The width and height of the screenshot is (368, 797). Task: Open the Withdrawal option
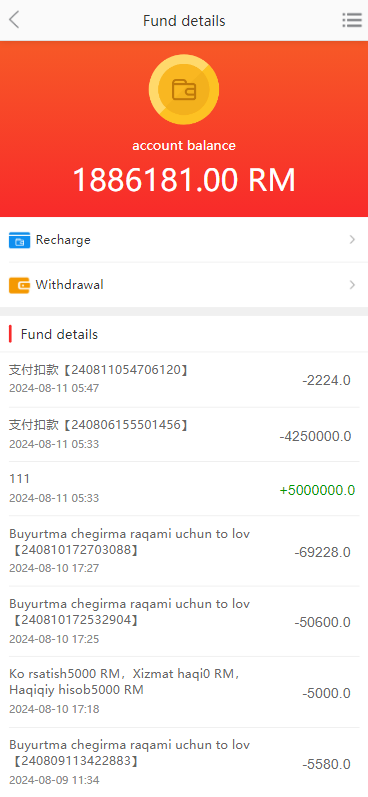(x=184, y=285)
